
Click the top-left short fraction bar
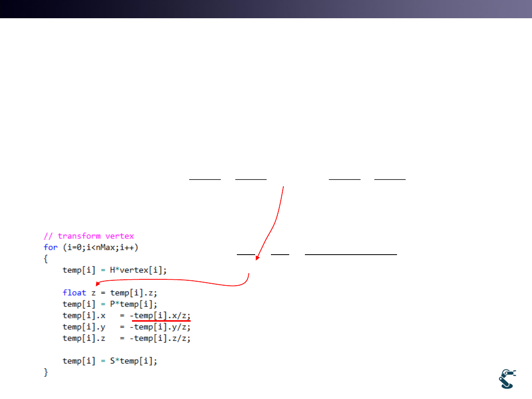coord(205,180)
